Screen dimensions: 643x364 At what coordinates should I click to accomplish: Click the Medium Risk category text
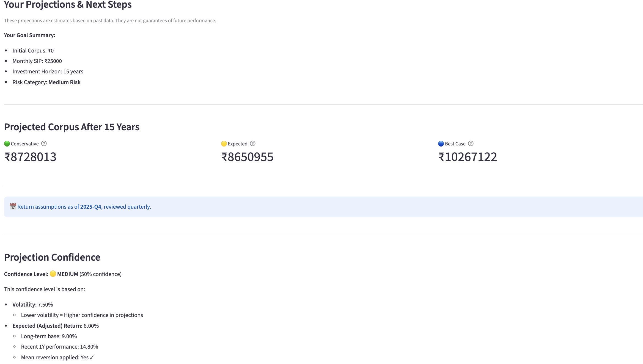(x=65, y=82)
